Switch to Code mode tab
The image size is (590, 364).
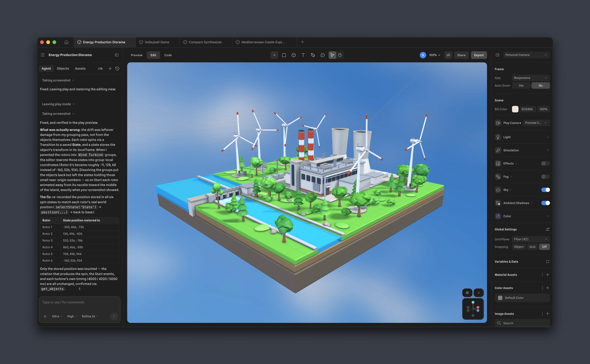168,55
